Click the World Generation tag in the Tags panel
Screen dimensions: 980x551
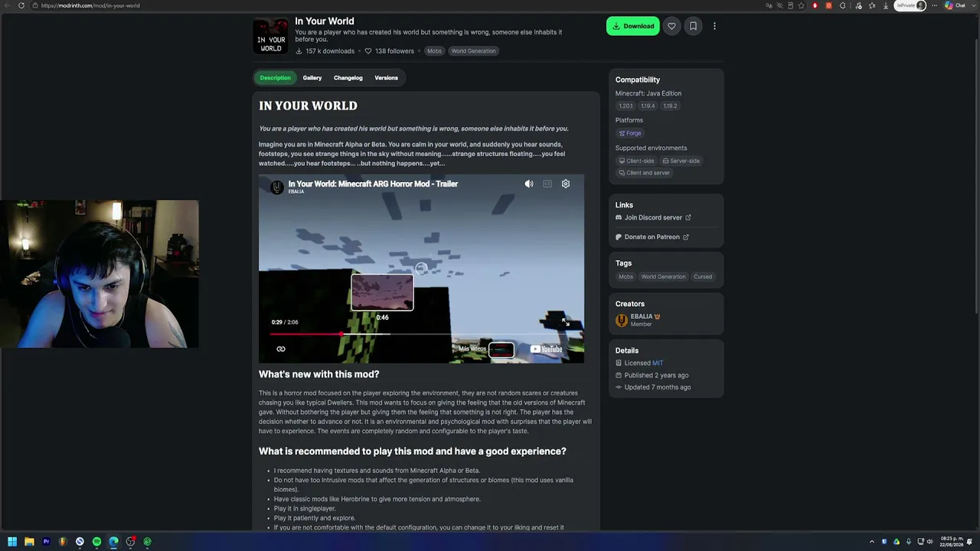(663, 277)
